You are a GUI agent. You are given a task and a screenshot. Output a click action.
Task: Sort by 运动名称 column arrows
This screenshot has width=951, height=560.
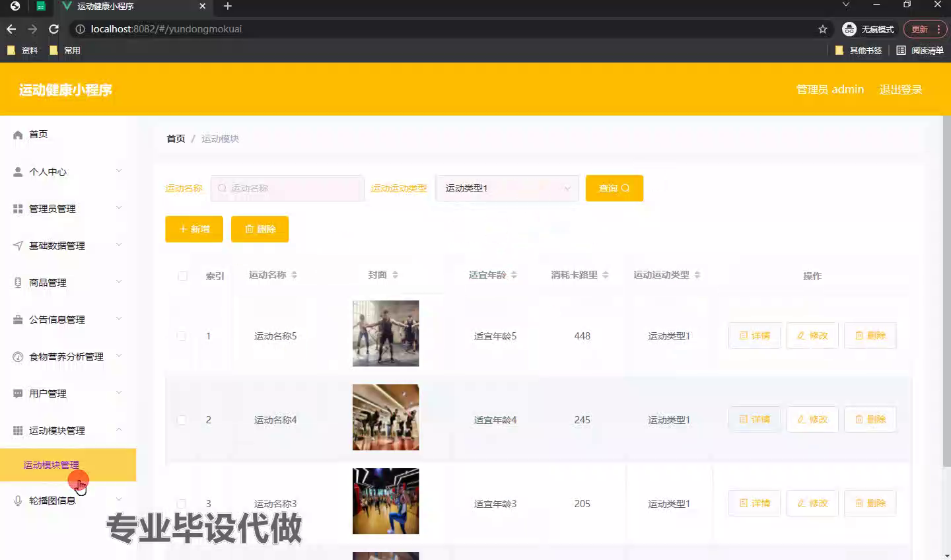295,275
